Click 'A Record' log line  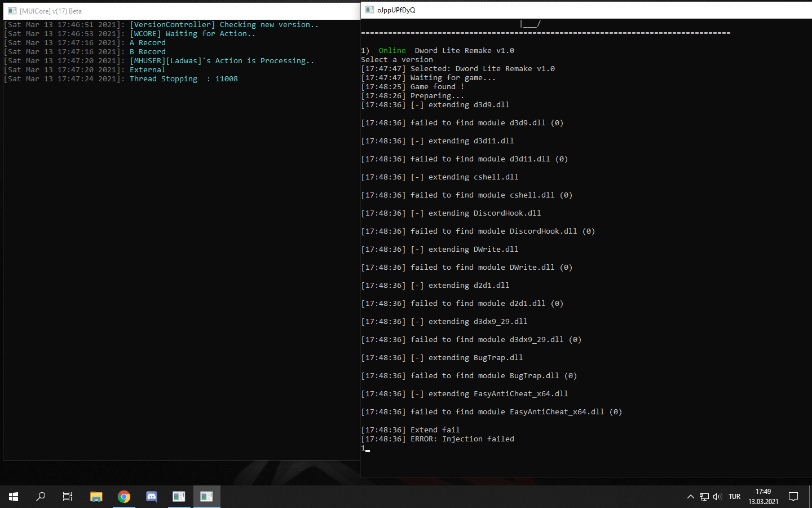(148, 43)
